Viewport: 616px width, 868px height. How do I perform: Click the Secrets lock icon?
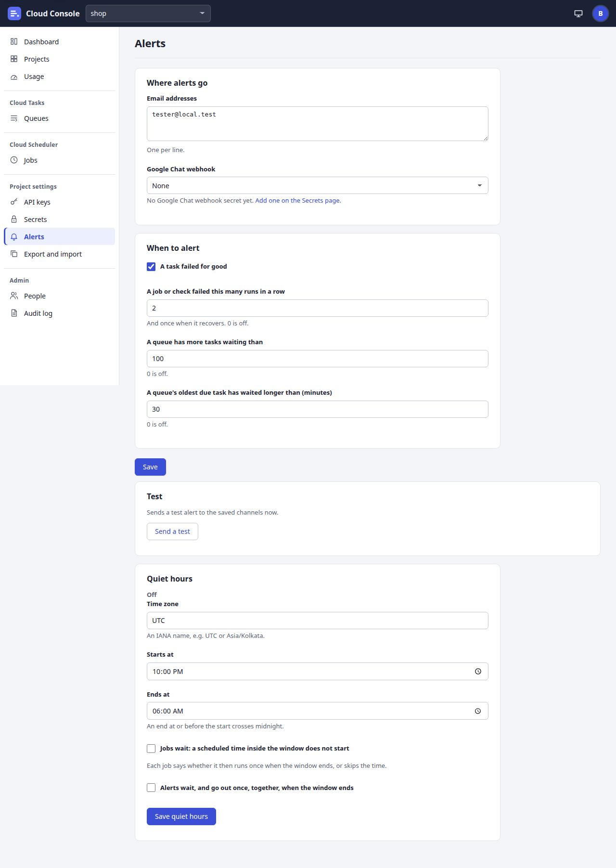click(x=14, y=220)
